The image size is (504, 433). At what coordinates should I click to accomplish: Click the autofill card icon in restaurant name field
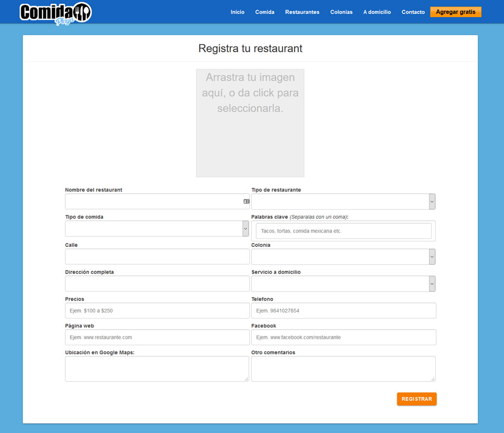click(246, 201)
